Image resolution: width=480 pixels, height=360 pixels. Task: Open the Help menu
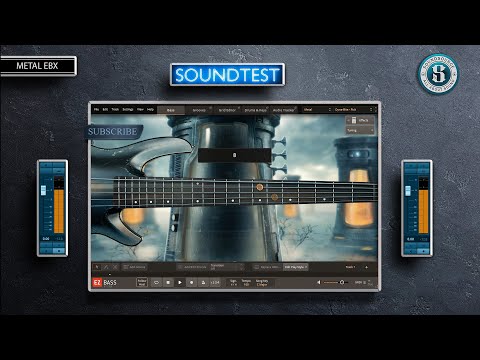(150, 109)
